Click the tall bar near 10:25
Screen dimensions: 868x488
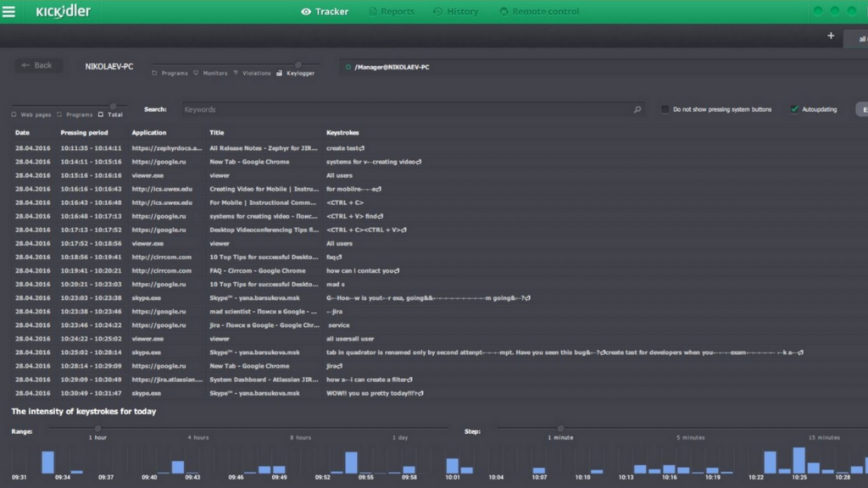(x=798, y=460)
